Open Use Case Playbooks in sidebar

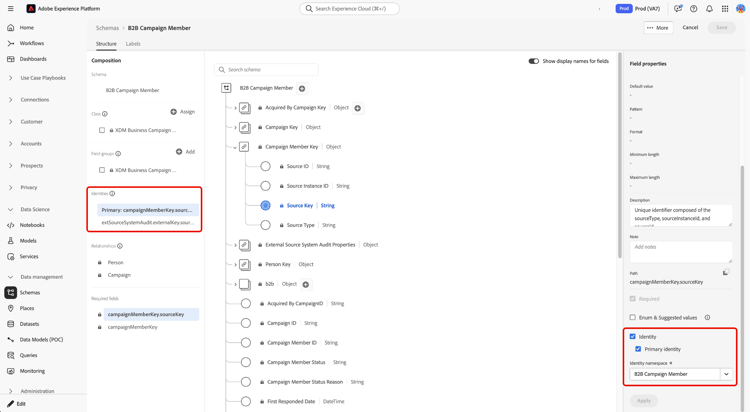(x=43, y=78)
